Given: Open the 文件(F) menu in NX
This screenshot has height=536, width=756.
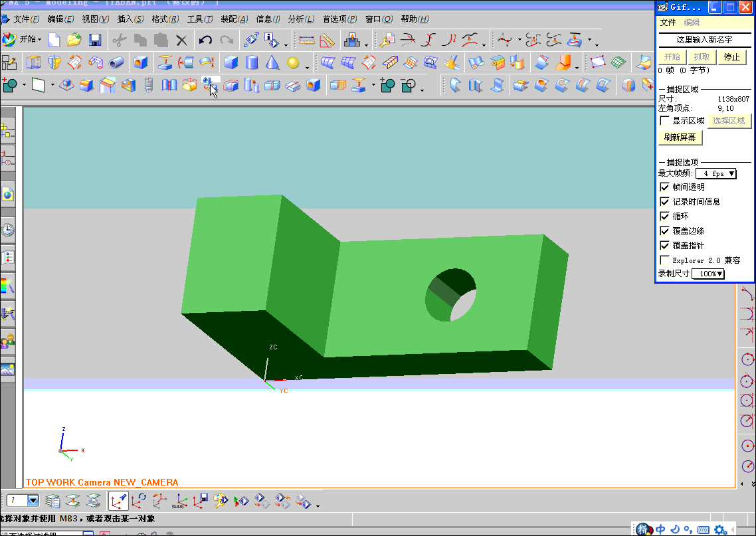Looking at the screenshot, I should pos(26,19).
